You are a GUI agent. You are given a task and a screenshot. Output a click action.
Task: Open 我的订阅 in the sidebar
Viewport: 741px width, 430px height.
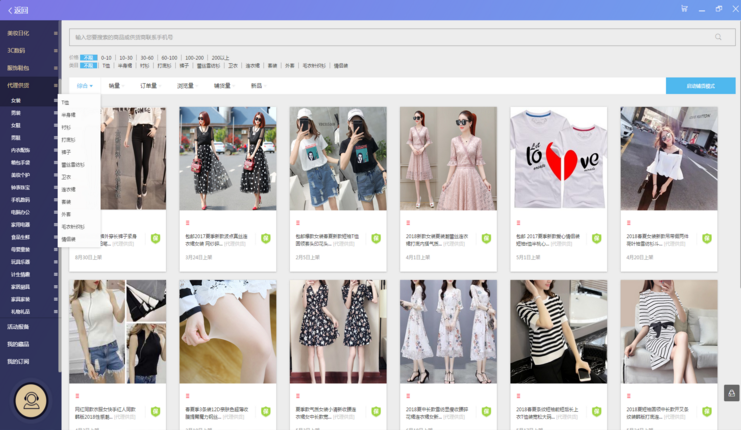(18, 361)
